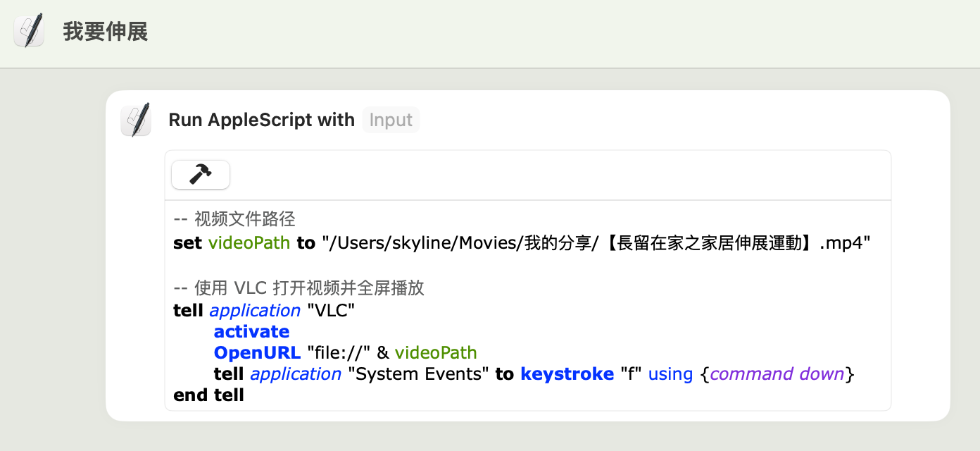The width and height of the screenshot is (980, 451).
Task: Click the OpenURL "file://" line
Action: pyautogui.click(x=345, y=352)
